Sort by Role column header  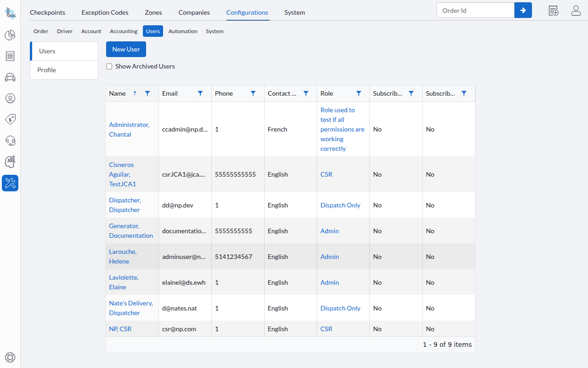coord(327,93)
